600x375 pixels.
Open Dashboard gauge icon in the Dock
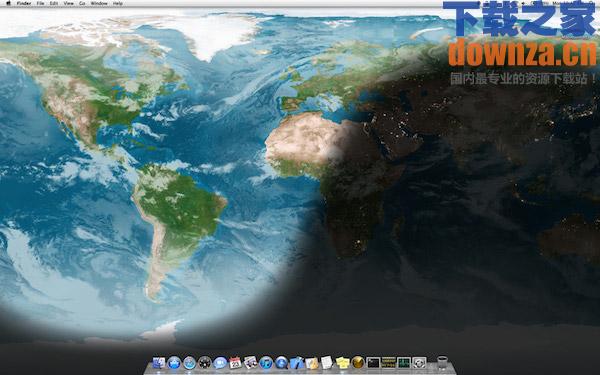point(205,362)
